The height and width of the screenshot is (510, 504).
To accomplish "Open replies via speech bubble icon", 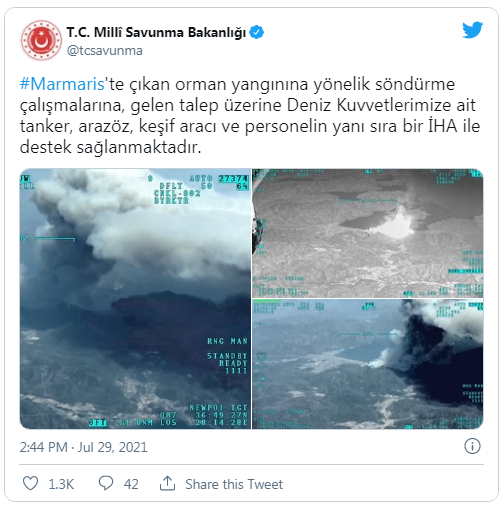I will tap(106, 483).
